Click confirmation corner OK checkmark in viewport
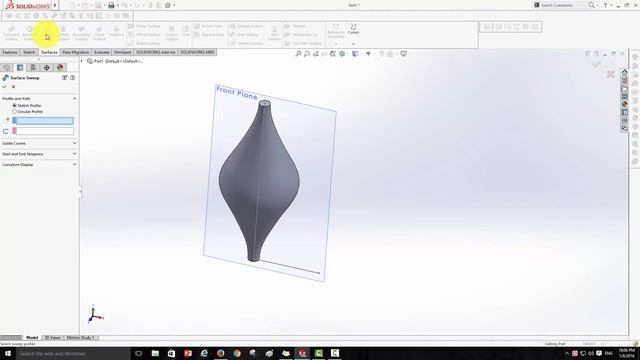 tap(596, 64)
